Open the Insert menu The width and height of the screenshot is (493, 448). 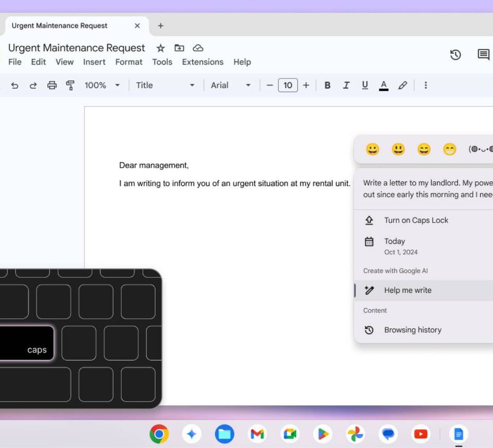click(x=94, y=62)
